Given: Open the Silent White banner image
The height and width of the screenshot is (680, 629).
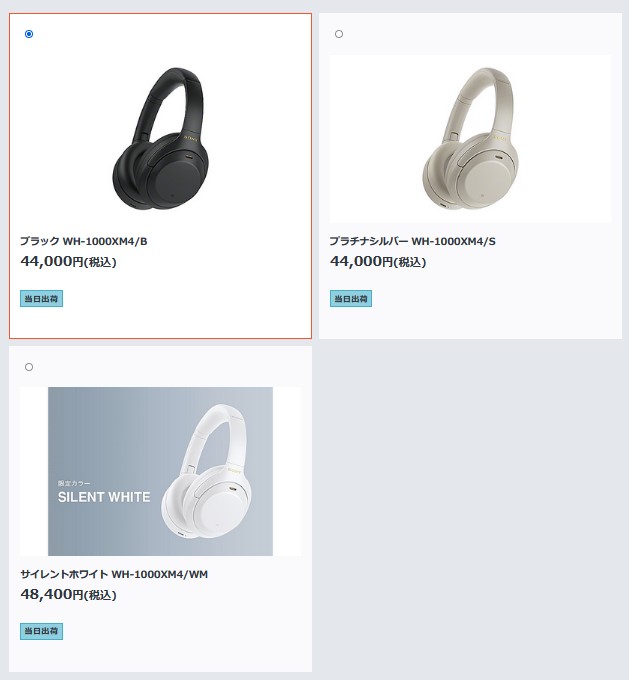Looking at the screenshot, I should [x=161, y=471].
